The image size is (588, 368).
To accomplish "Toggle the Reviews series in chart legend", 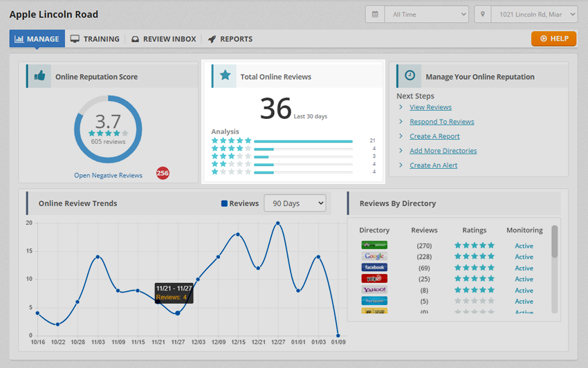I will click(239, 203).
